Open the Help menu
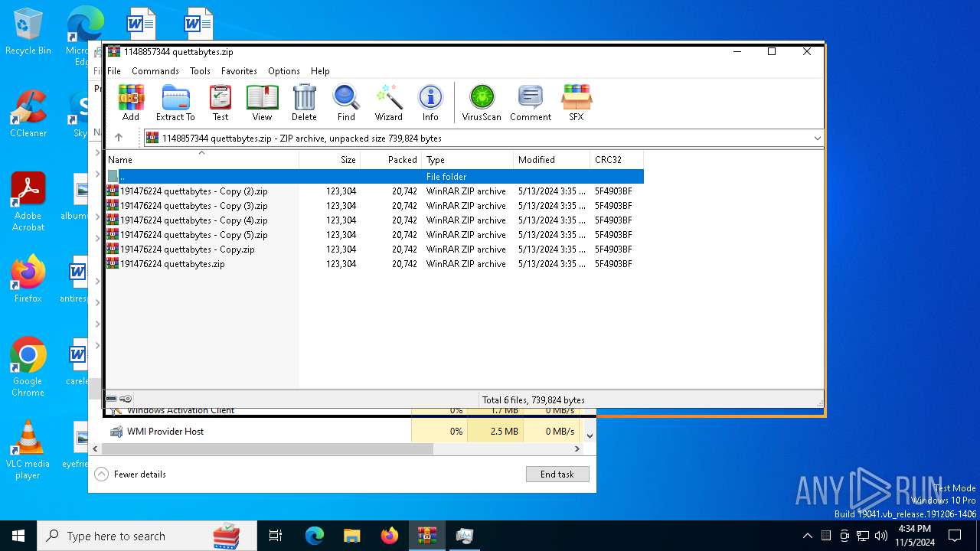This screenshot has height=551, width=980. coord(320,70)
